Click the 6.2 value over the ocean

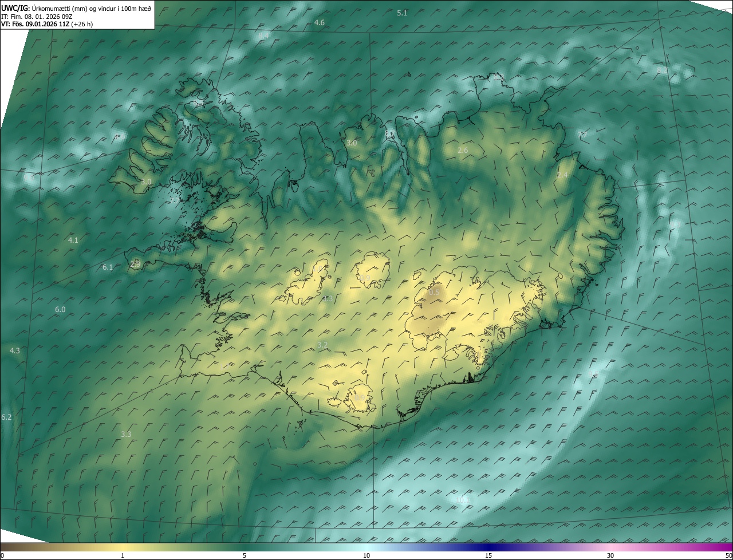click(x=6, y=417)
